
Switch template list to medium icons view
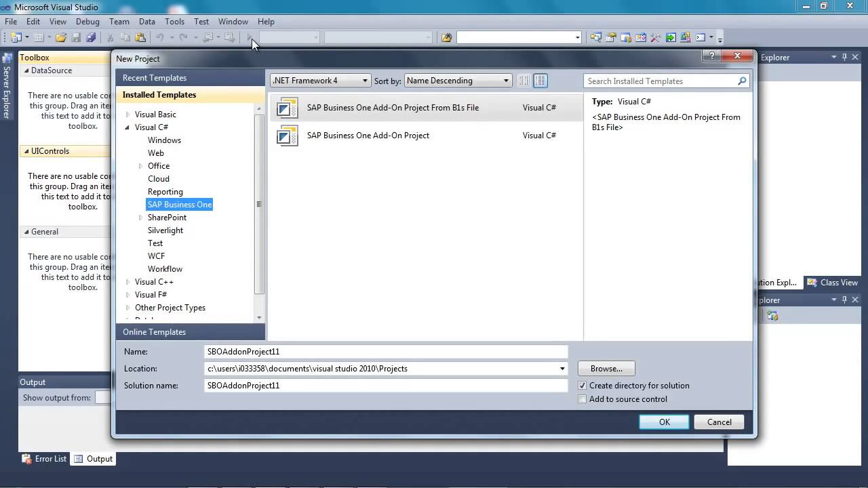click(540, 81)
